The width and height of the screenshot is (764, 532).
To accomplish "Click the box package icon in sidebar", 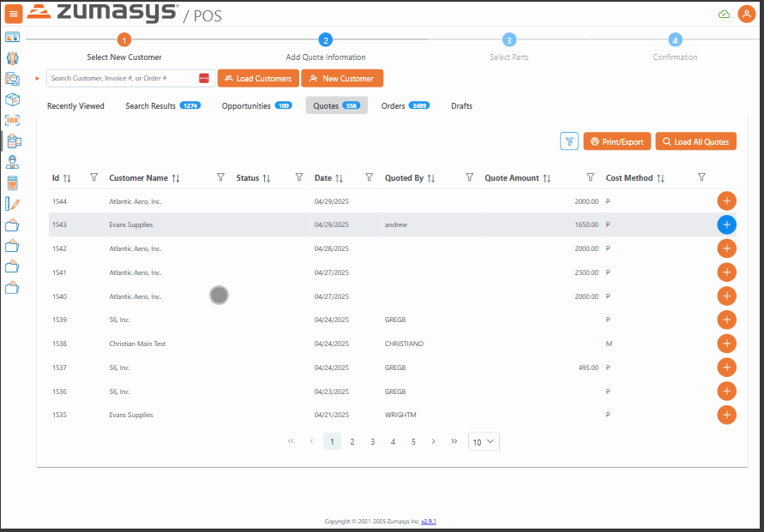I will tap(12, 99).
